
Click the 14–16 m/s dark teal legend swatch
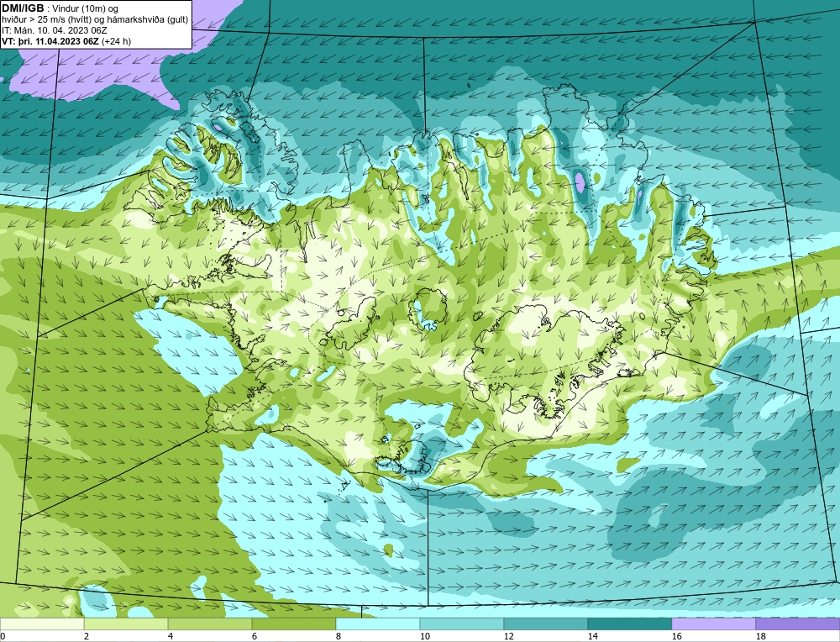pyautogui.click(x=629, y=624)
